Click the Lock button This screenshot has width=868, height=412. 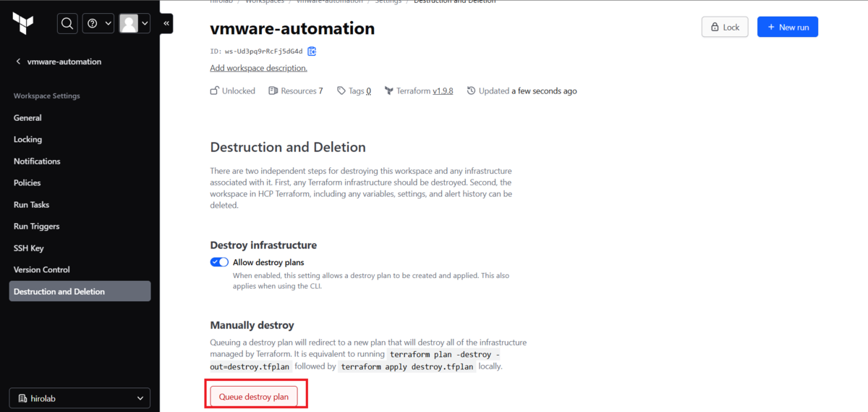point(725,27)
